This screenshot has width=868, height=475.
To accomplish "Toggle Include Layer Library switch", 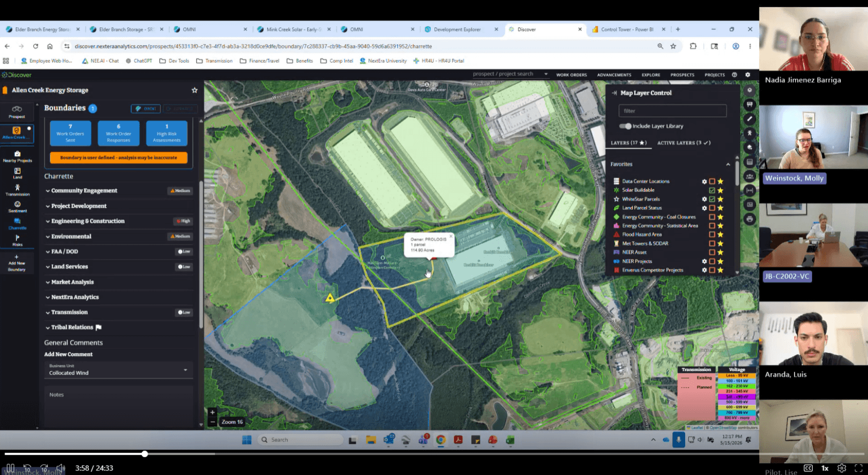I will (625, 126).
